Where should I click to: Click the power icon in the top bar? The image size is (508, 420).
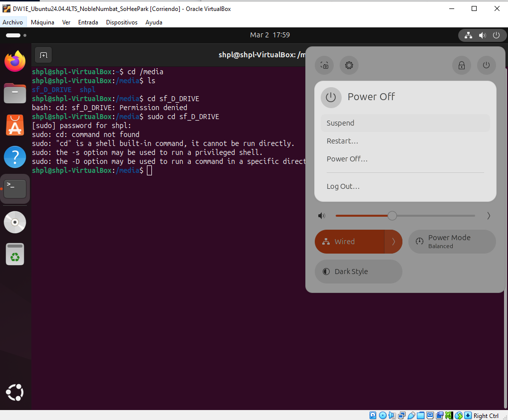pyautogui.click(x=497, y=35)
